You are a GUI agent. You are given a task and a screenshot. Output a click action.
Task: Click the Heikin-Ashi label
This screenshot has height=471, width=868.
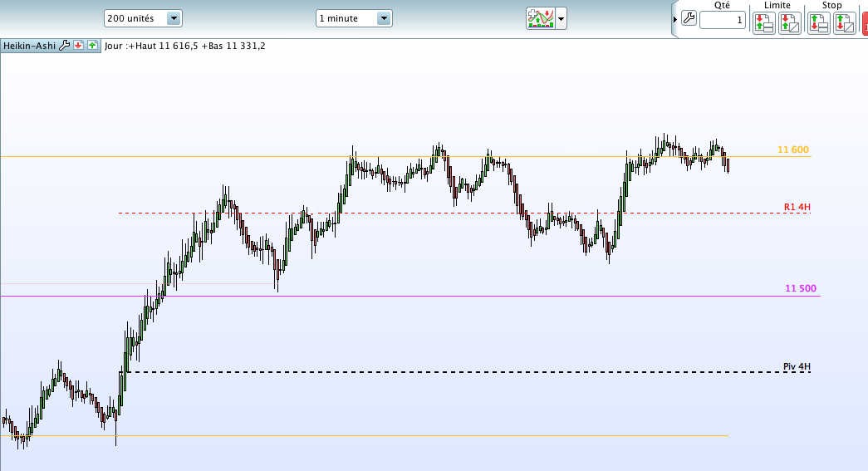tap(29, 46)
